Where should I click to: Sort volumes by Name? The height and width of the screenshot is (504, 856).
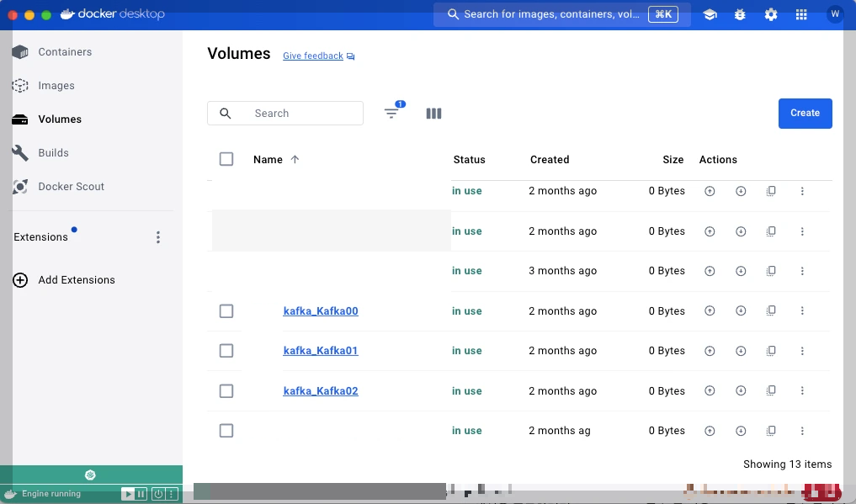tap(275, 159)
